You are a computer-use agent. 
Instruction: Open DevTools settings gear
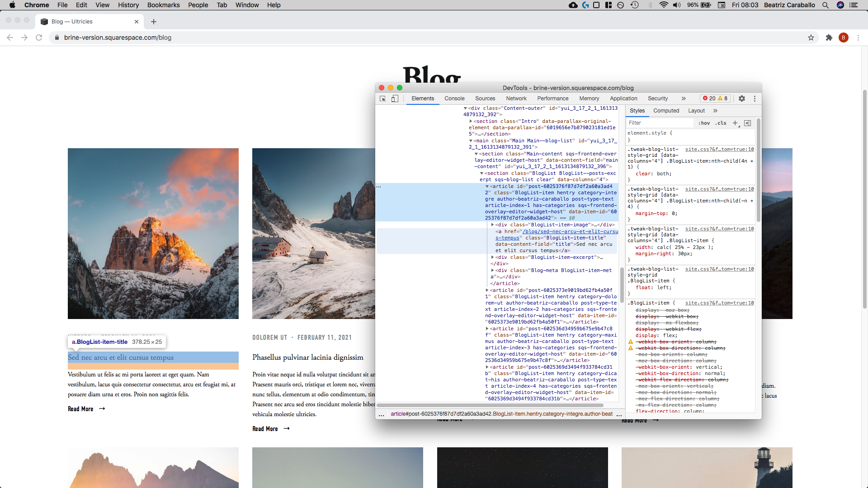[742, 99]
